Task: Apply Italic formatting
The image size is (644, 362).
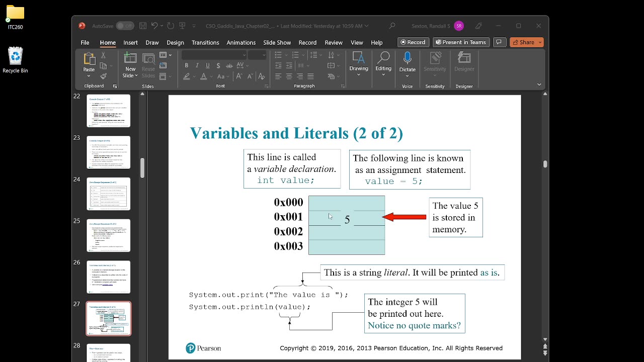Action: (197, 66)
